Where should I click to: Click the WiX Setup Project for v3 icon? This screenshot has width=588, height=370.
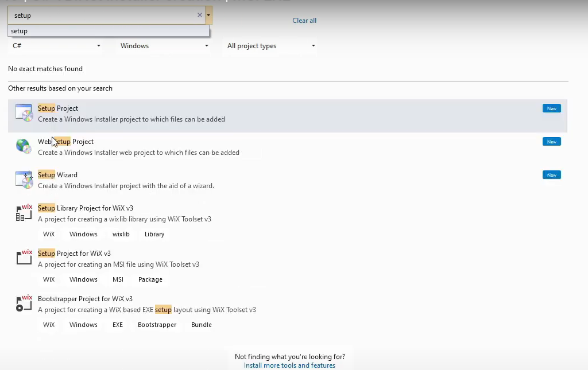click(x=24, y=258)
